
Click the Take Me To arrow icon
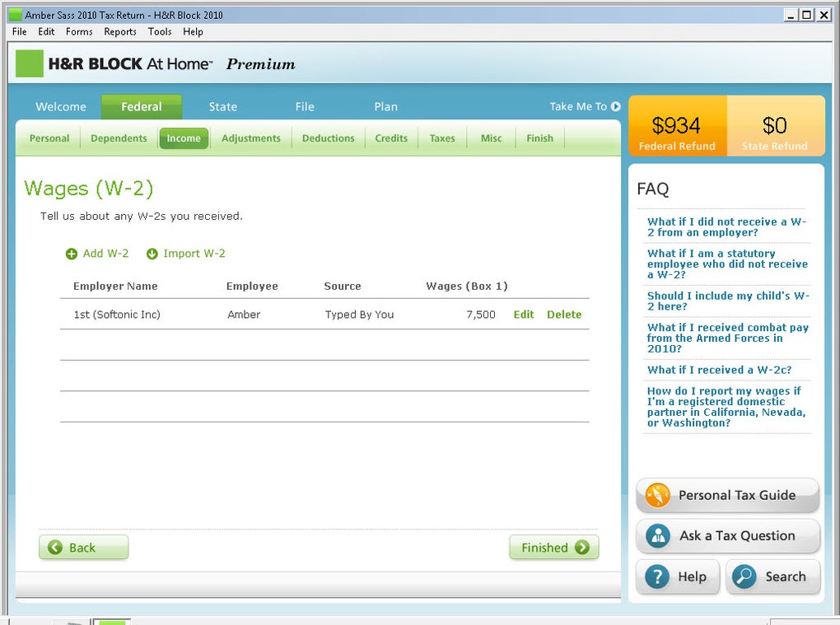pyautogui.click(x=615, y=106)
